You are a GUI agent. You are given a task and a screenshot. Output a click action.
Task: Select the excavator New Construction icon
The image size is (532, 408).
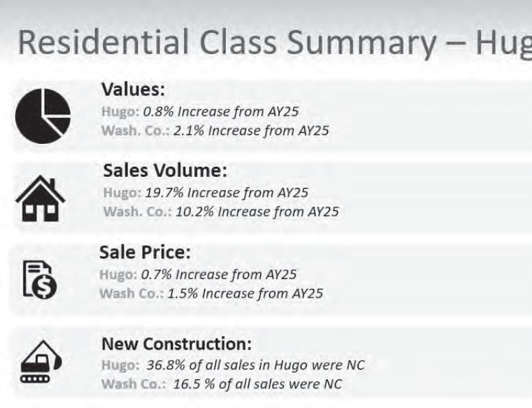[41, 363]
